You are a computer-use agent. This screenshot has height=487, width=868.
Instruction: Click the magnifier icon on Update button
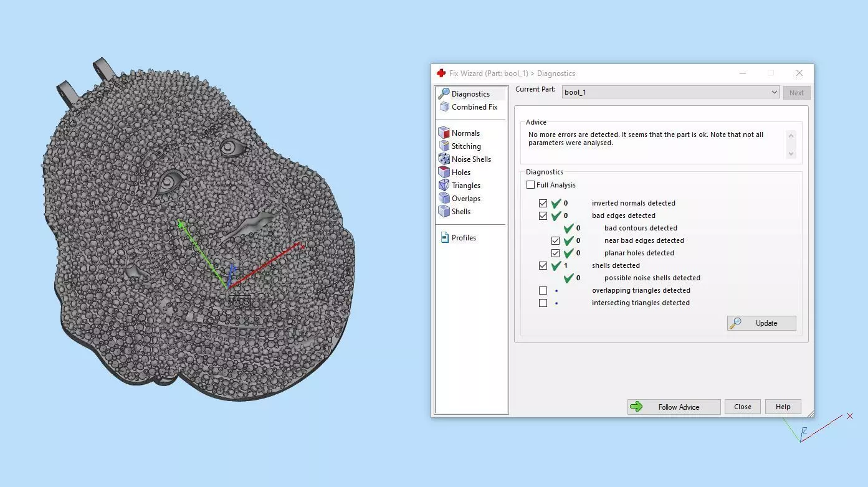(736, 323)
